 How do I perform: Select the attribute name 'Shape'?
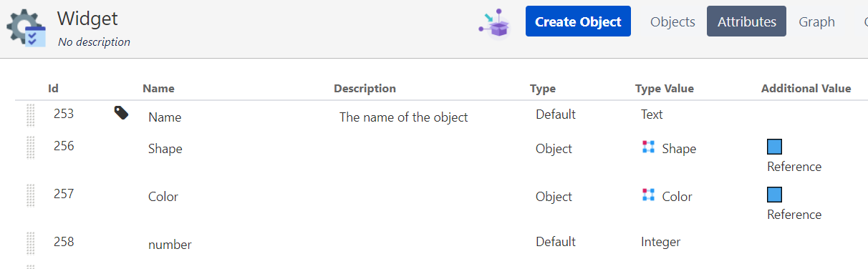coord(165,149)
